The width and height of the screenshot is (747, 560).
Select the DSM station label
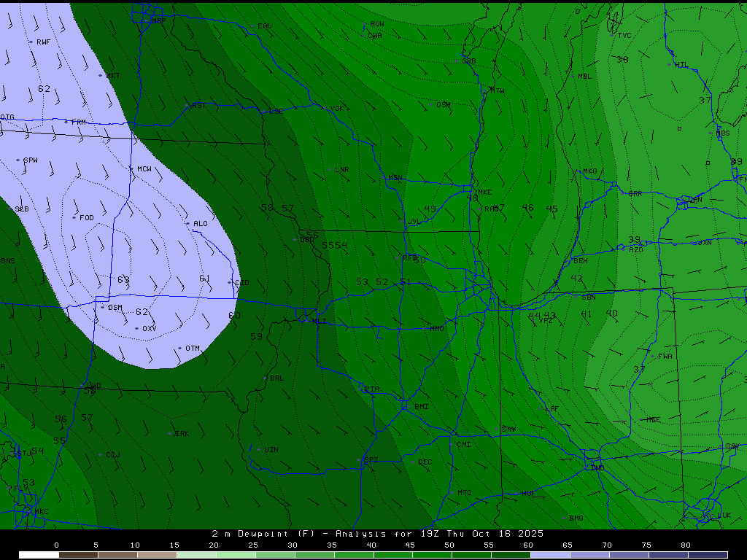[115, 308]
